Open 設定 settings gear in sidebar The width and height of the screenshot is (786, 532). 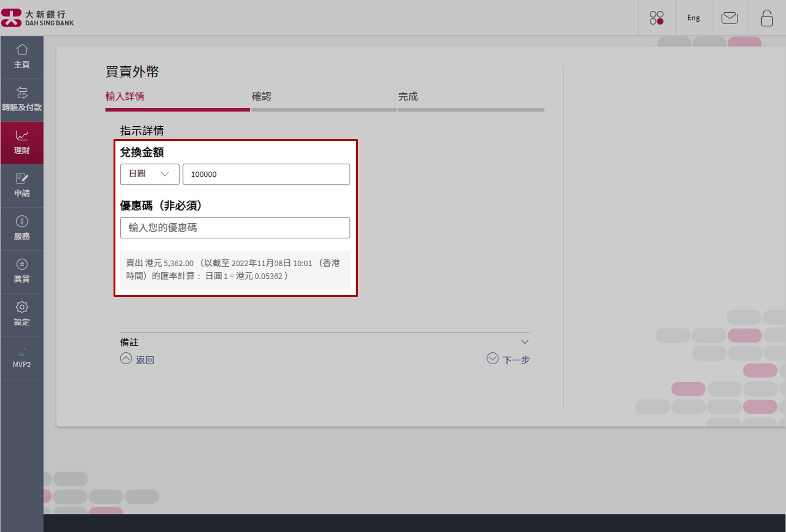click(x=22, y=314)
